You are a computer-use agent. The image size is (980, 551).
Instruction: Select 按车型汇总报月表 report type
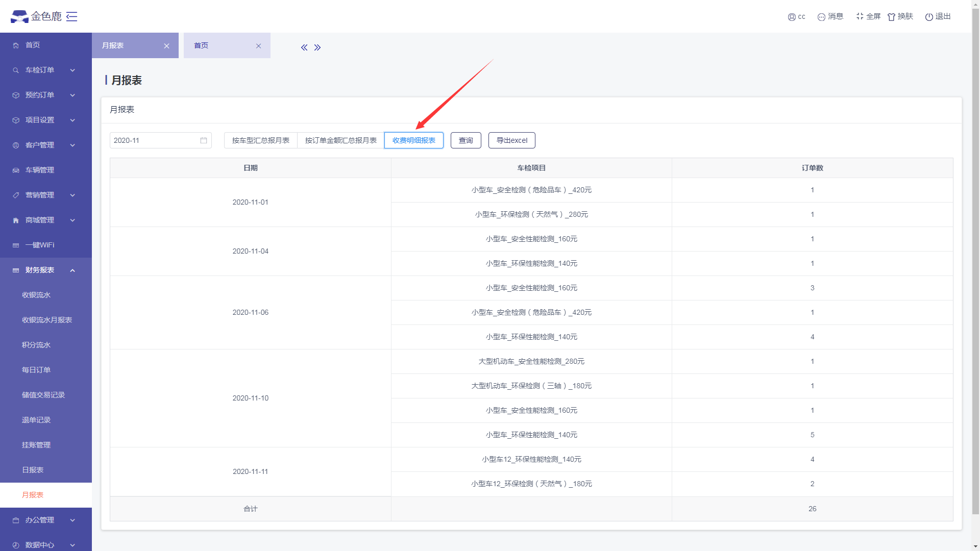pyautogui.click(x=261, y=140)
